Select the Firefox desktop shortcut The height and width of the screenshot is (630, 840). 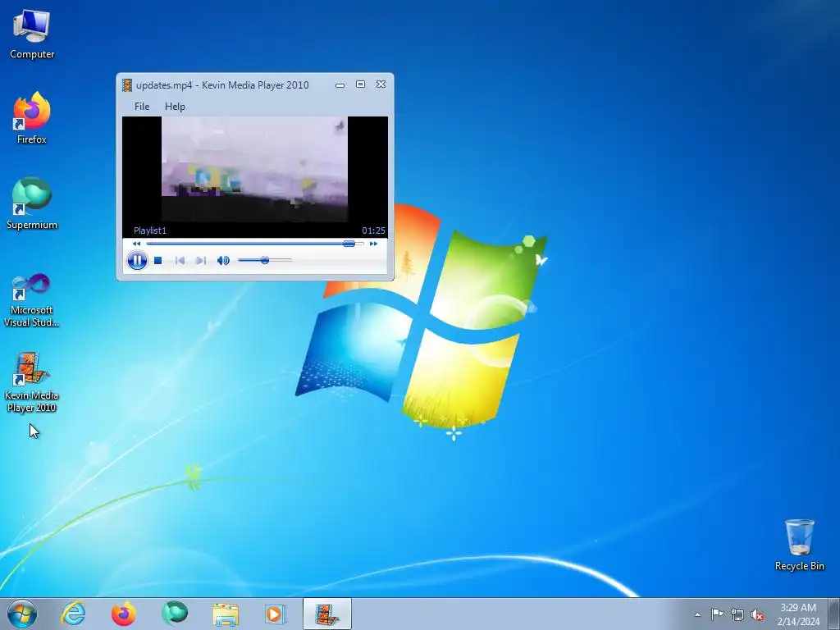tap(32, 118)
